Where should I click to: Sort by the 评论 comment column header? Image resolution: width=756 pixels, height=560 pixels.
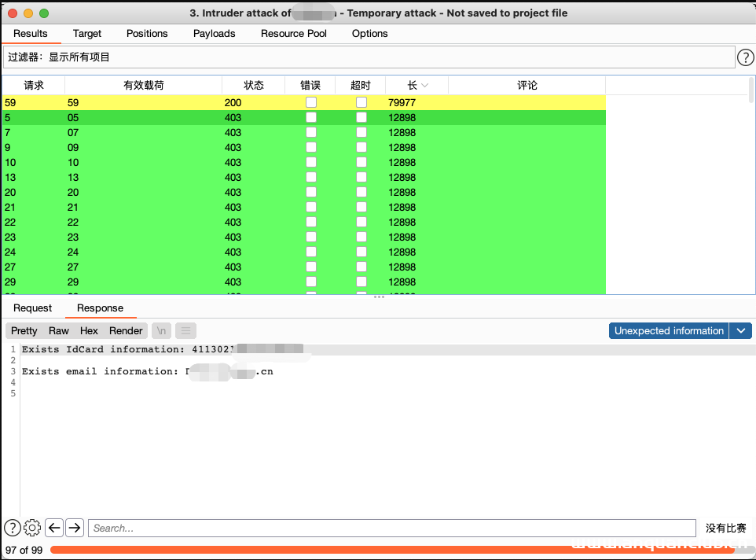click(x=527, y=86)
